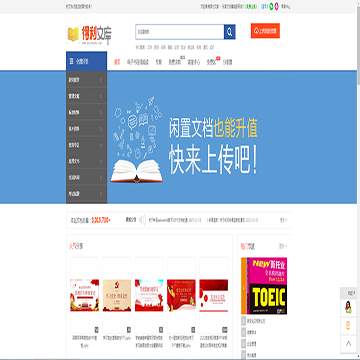Click the orange upload document button
Viewport: 360px width, 360px height.
265,31
